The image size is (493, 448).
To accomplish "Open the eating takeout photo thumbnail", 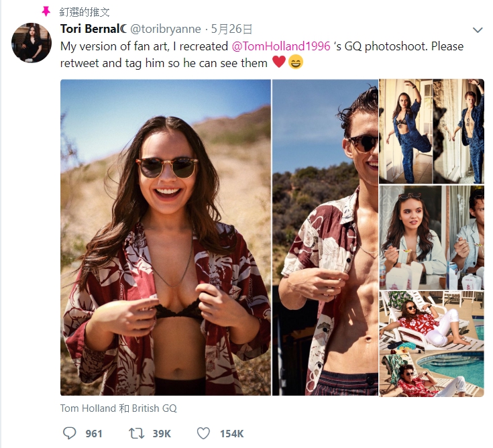I will [431, 237].
